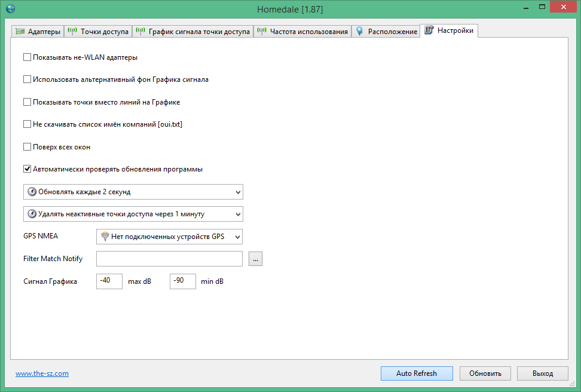The height and width of the screenshot is (392, 581).
Task: Open the GPS NMEA device dropdown arrow
Action: (237, 237)
